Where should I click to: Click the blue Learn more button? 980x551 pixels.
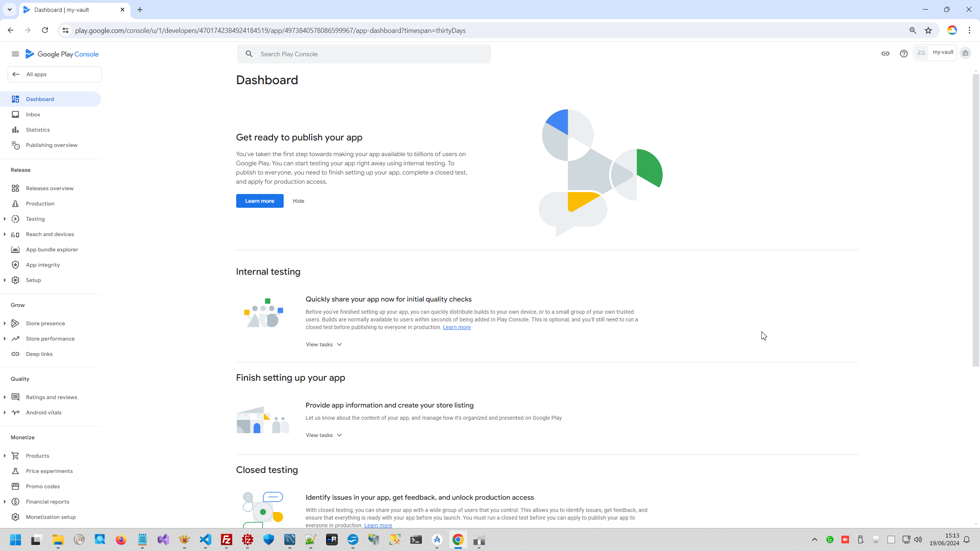point(260,201)
